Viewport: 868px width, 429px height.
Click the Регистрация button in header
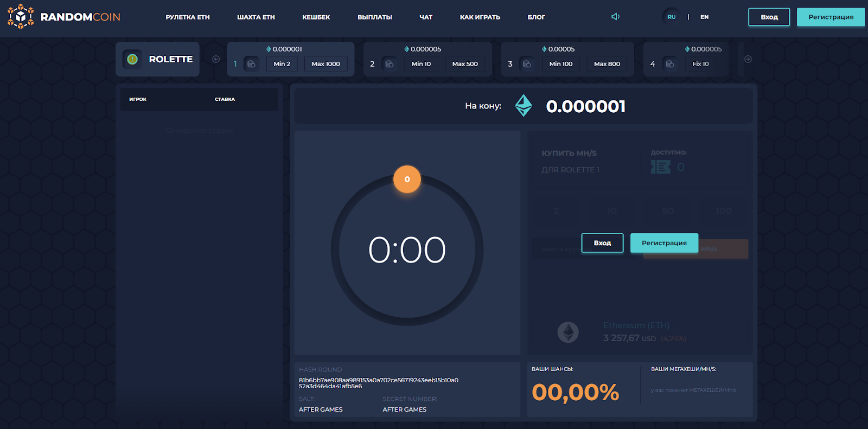pos(831,17)
